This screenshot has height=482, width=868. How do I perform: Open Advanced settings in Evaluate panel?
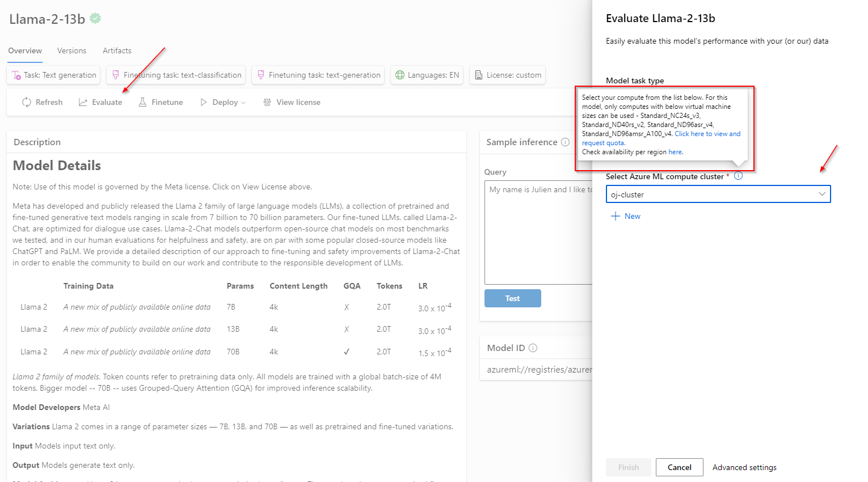[744, 467]
